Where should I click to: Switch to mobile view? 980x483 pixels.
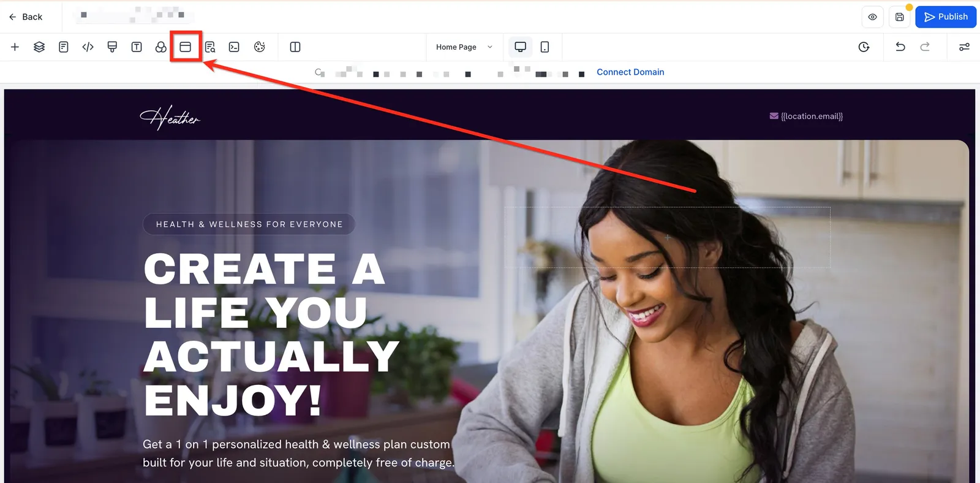(x=545, y=47)
